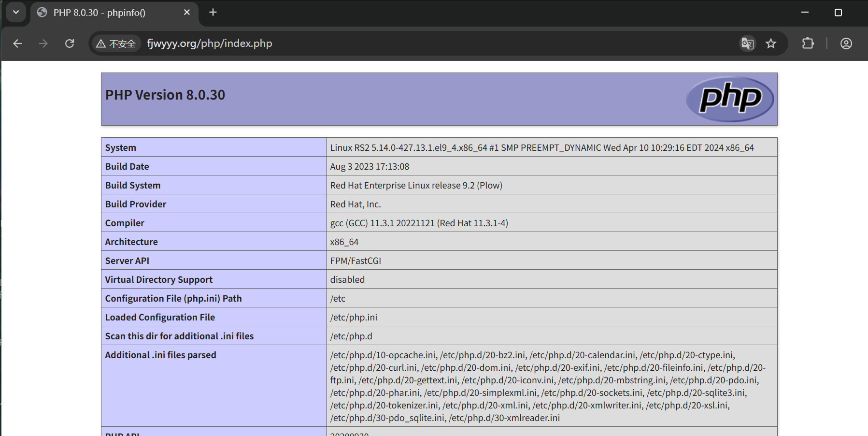Bookmark this page with the star icon
868x436 pixels.
[x=771, y=44]
